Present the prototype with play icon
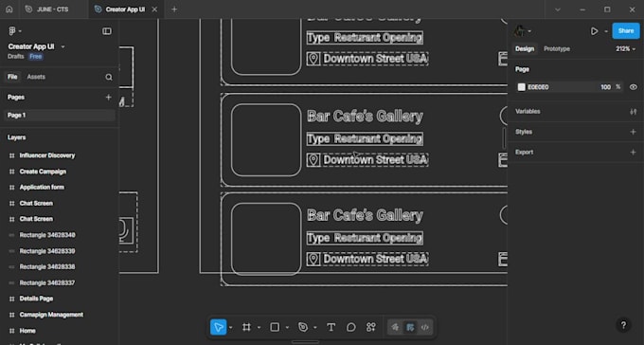The width and height of the screenshot is (644, 345). click(595, 31)
